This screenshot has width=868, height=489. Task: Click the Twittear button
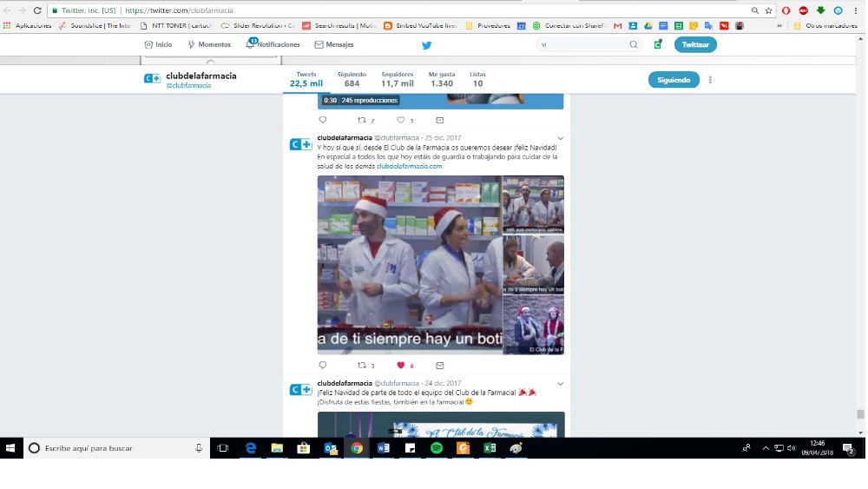point(695,44)
